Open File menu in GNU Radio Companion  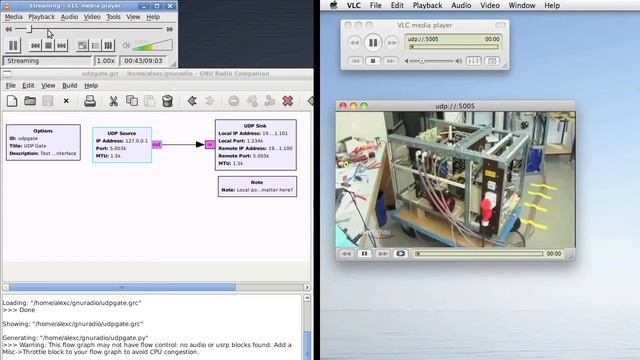(11, 85)
